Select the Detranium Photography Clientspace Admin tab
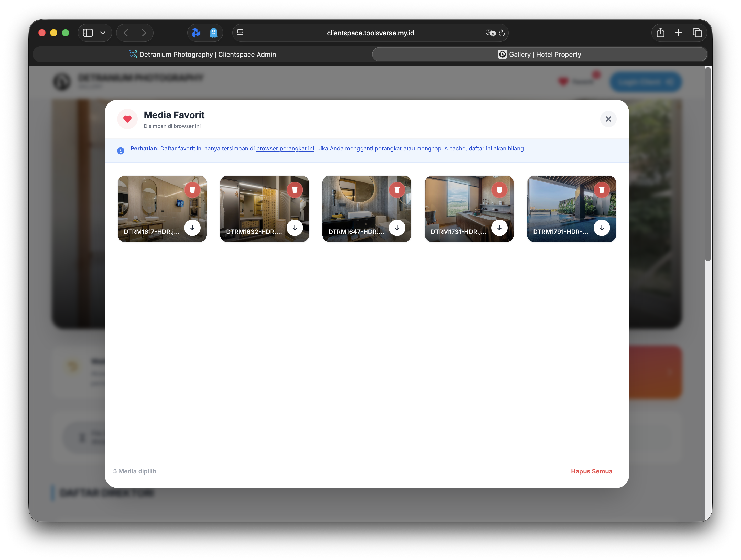 point(202,54)
